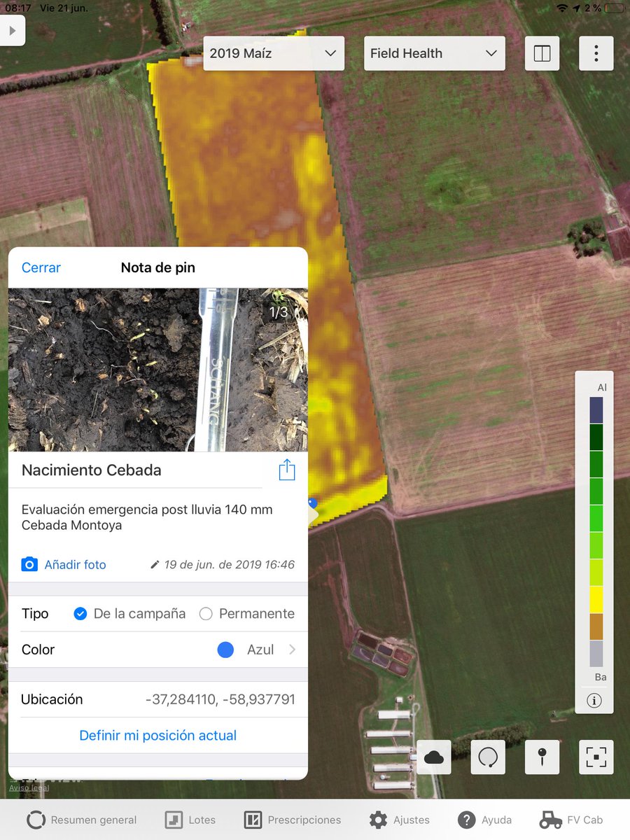Tap the Ba label under legend
The image size is (630, 840).
click(601, 677)
